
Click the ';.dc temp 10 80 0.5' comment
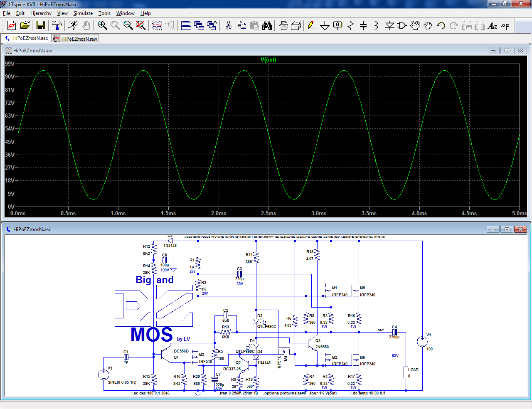click(x=368, y=393)
